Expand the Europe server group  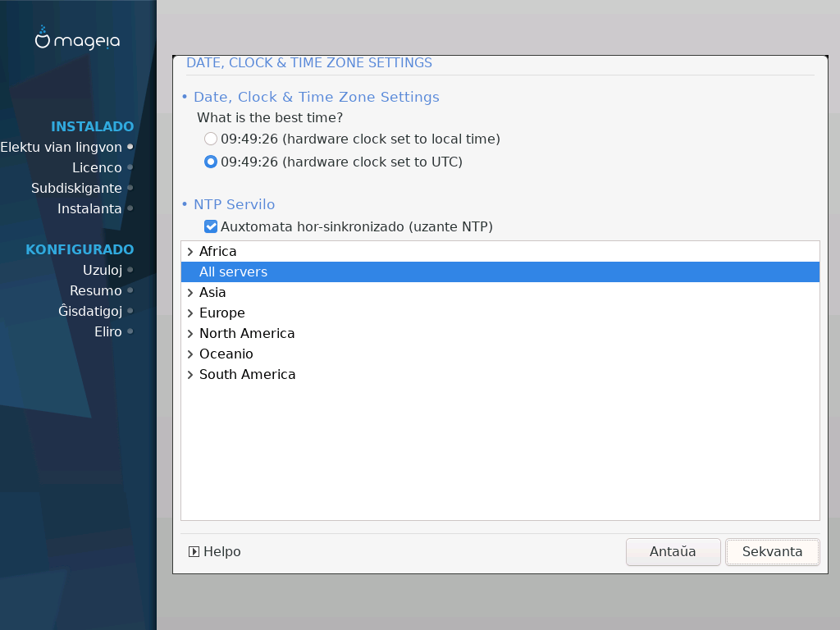point(190,313)
